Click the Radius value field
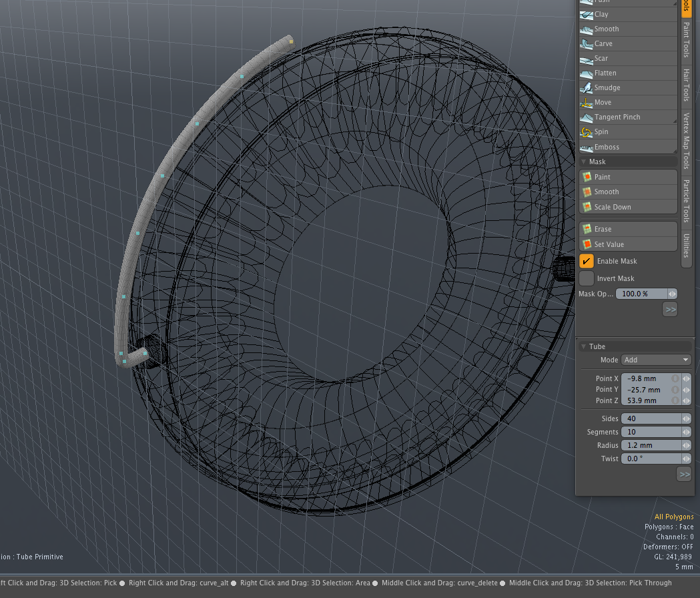This screenshot has width=700, height=598. click(x=651, y=446)
